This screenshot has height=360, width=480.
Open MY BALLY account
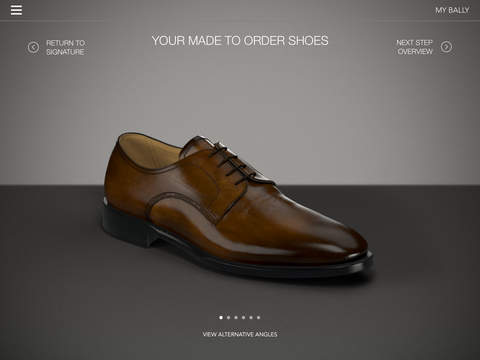point(452,10)
